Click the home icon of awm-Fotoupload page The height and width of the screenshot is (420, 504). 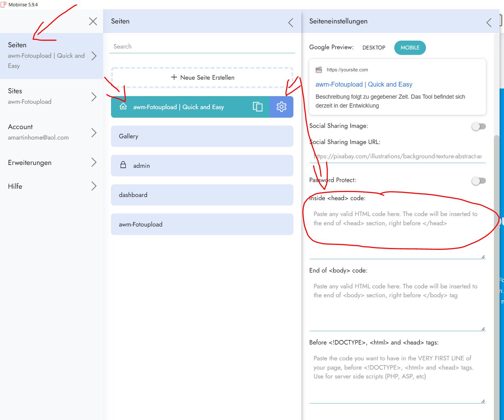[x=123, y=107]
